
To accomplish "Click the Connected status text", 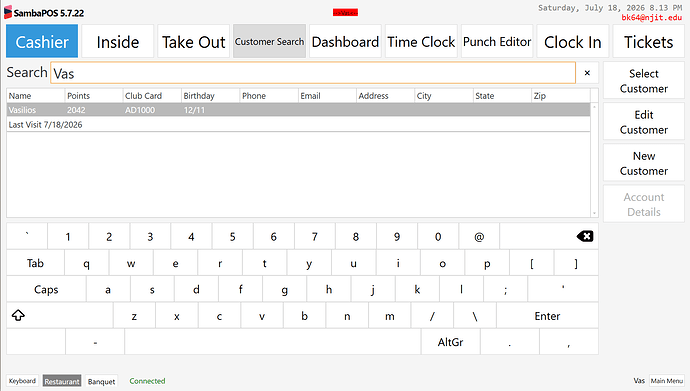I will pos(147,381).
